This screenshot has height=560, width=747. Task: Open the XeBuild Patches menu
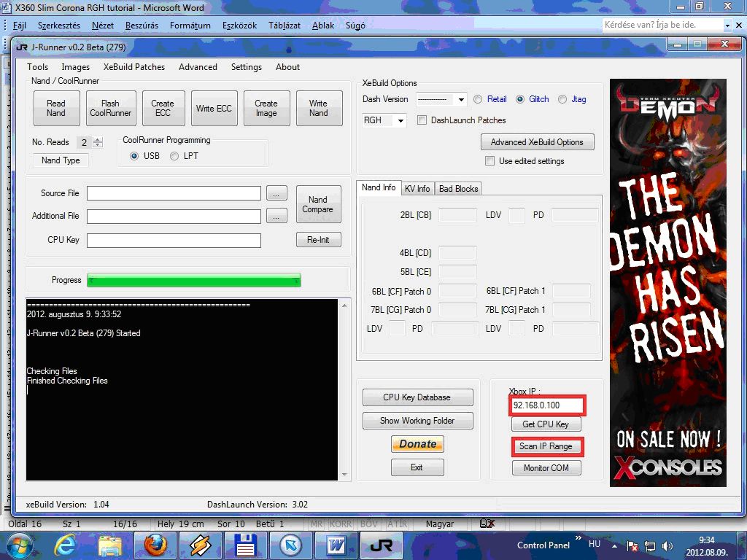(134, 67)
